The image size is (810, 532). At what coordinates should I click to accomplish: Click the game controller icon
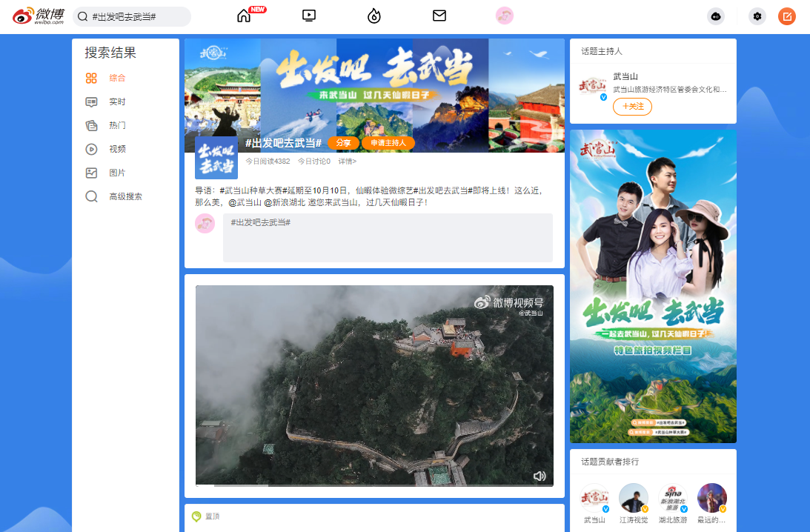716,16
